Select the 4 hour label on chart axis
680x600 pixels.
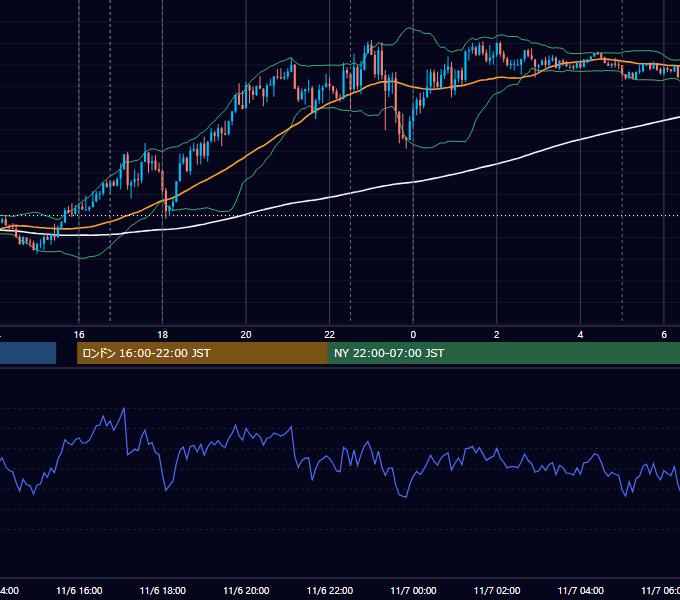[x=580, y=335]
